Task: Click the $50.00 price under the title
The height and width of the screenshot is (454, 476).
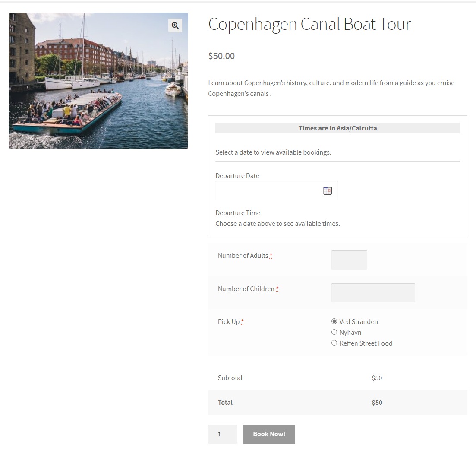Action: tap(221, 56)
